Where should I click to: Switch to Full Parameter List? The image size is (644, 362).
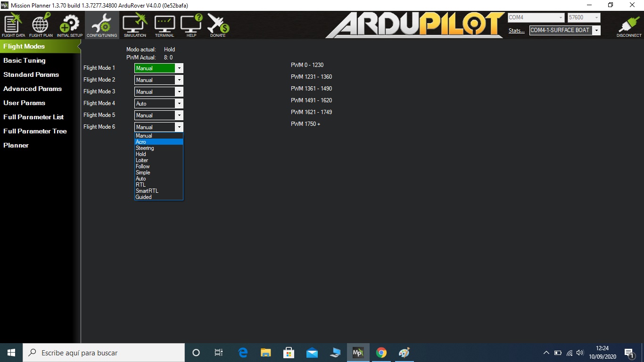coord(33,117)
